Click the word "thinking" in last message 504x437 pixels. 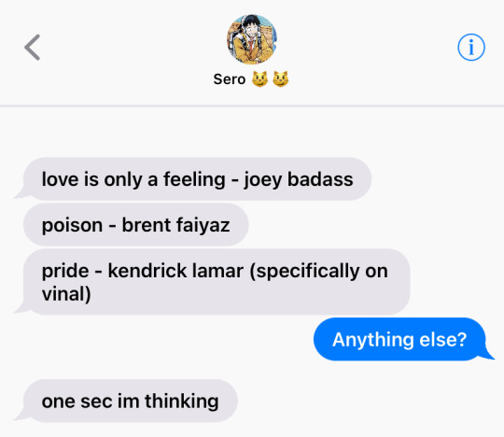(182, 402)
